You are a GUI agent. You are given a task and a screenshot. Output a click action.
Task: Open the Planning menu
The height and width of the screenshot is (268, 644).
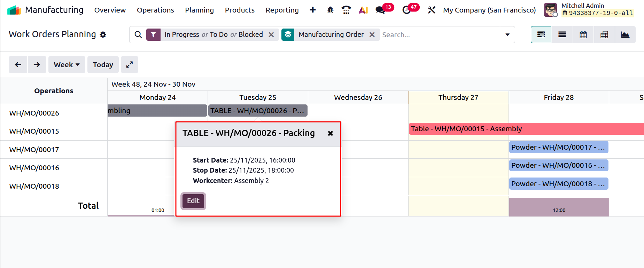coord(199,10)
